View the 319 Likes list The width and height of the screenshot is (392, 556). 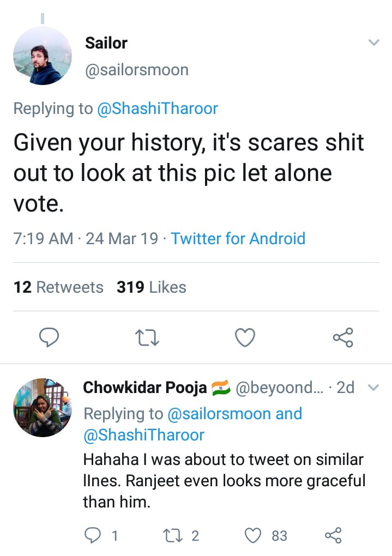(152, 287)
